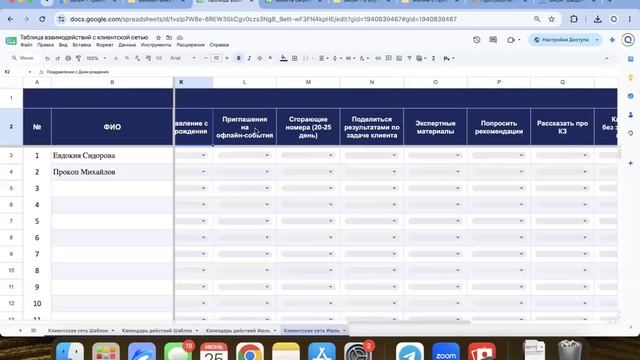
Task: Open the browser extensions puzzle icon
Action: click(x=574, y=19)
